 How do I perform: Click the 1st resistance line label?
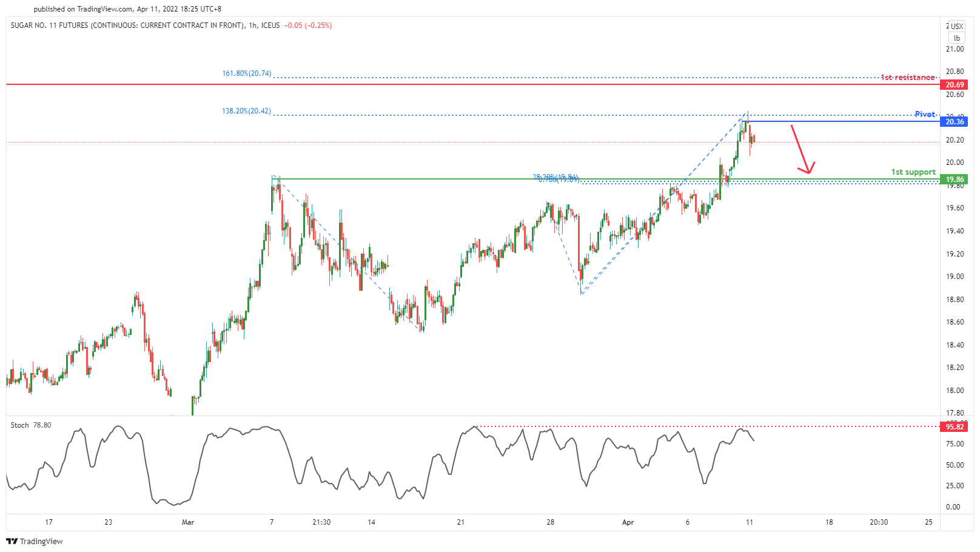click(908, 77)
